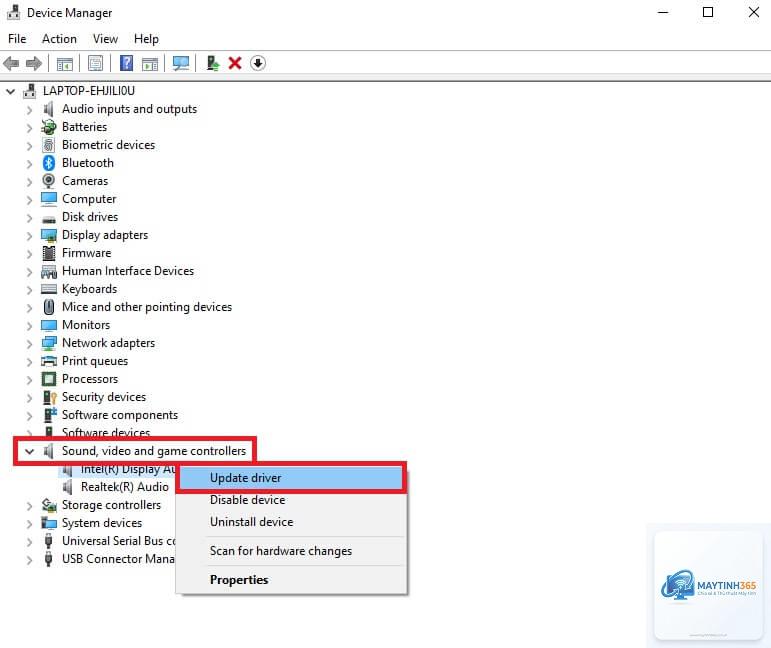Click the Disable device down-arrow icon
Image resolution: width=771 pixels, height=648 pixels.
(258, 63)
